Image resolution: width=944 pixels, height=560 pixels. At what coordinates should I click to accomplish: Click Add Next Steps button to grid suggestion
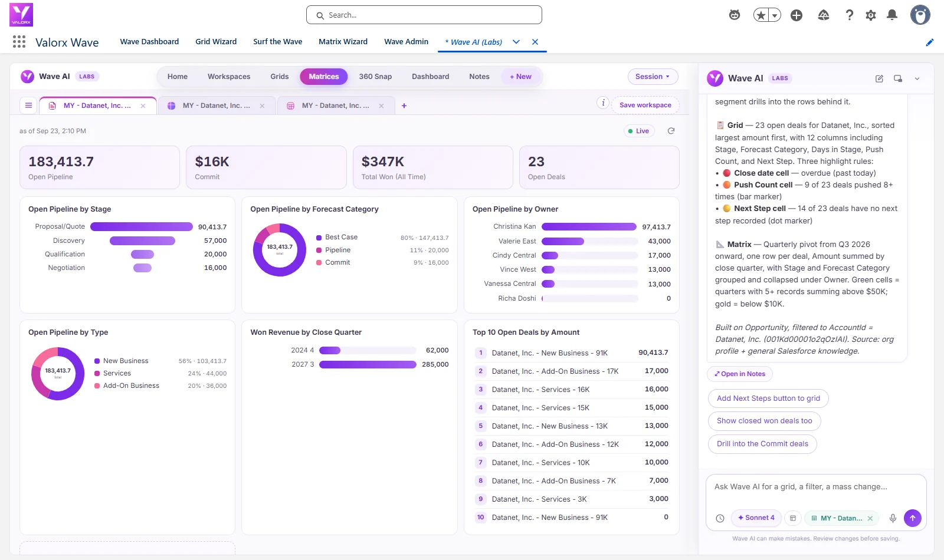point(768,398)
